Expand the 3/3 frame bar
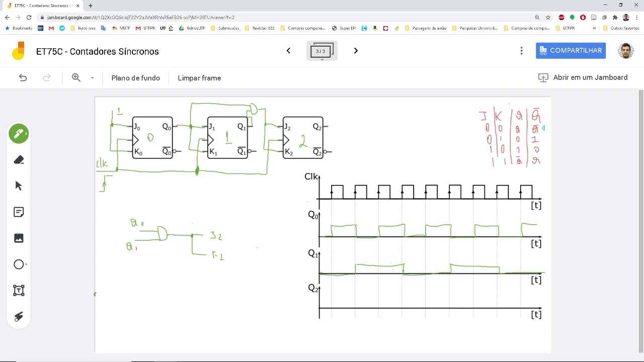This screenshot has height=362, width=644. 321,51
